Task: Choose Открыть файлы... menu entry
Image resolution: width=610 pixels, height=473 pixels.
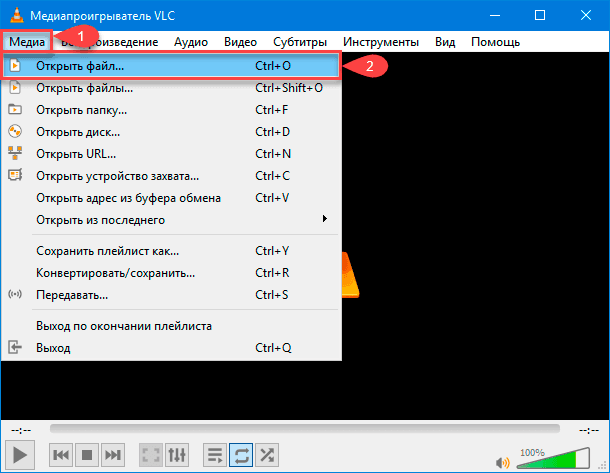Action: pos(171,88)
